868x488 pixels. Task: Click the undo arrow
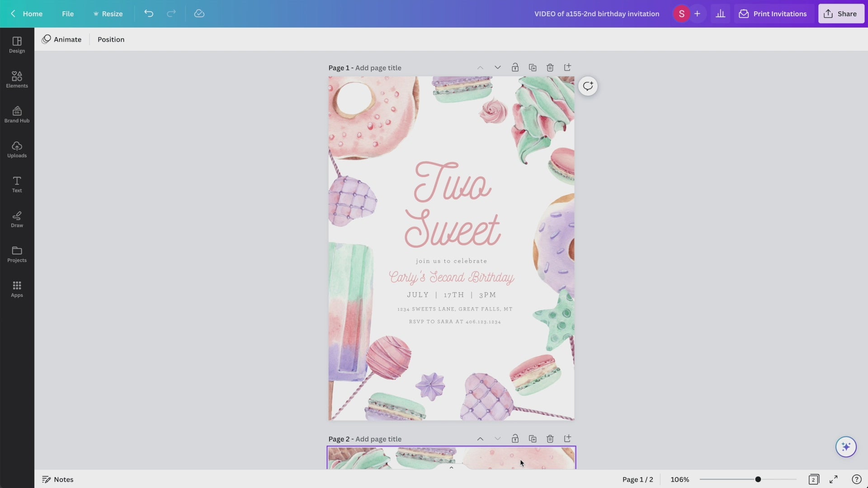click(149, 14)
